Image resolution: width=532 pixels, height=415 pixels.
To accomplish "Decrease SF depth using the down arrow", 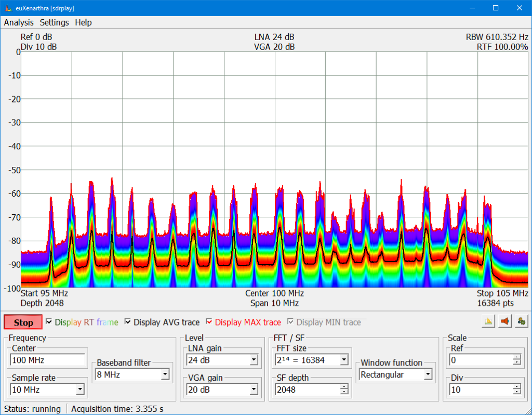I will click(x=343, y=392).
